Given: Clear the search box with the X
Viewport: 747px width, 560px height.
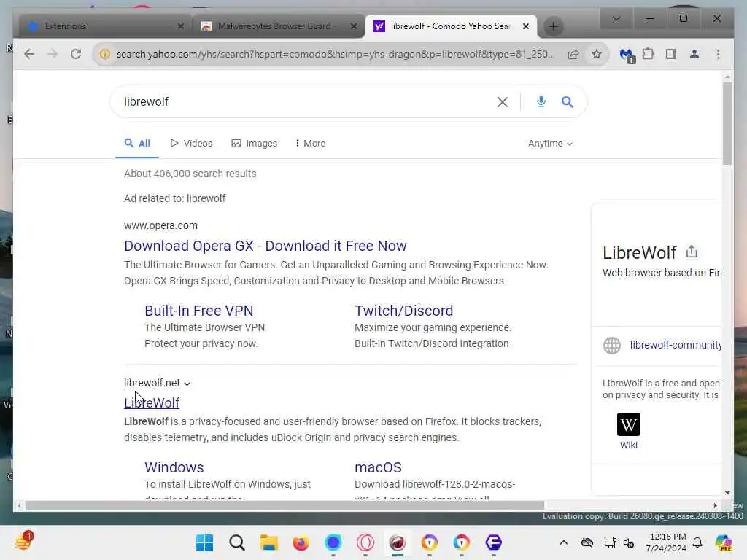Looking at the screenshot, I should point(502,102).
